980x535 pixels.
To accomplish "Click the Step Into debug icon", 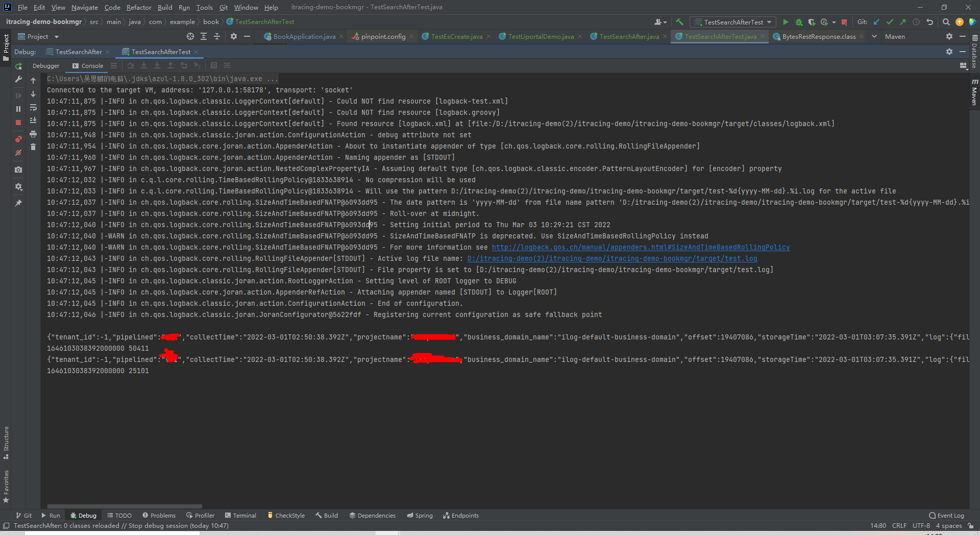I will click(x=144, y=65).
